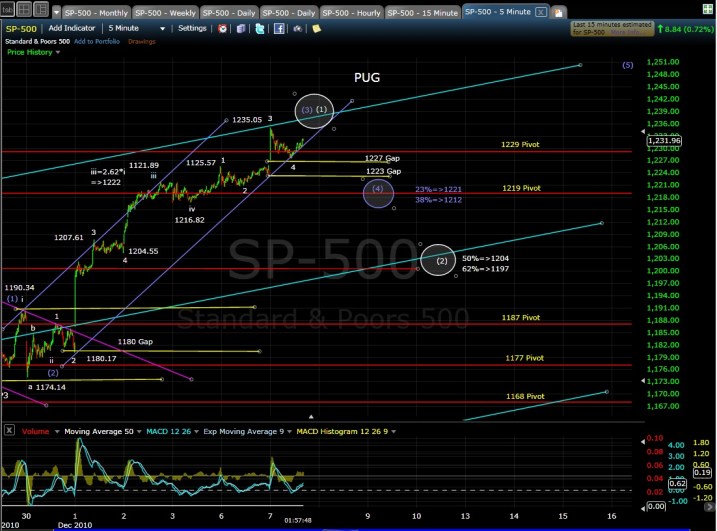This screenshot has width=717, height=531.
Task: Click Add to Portfolio link
Action: 96,41
